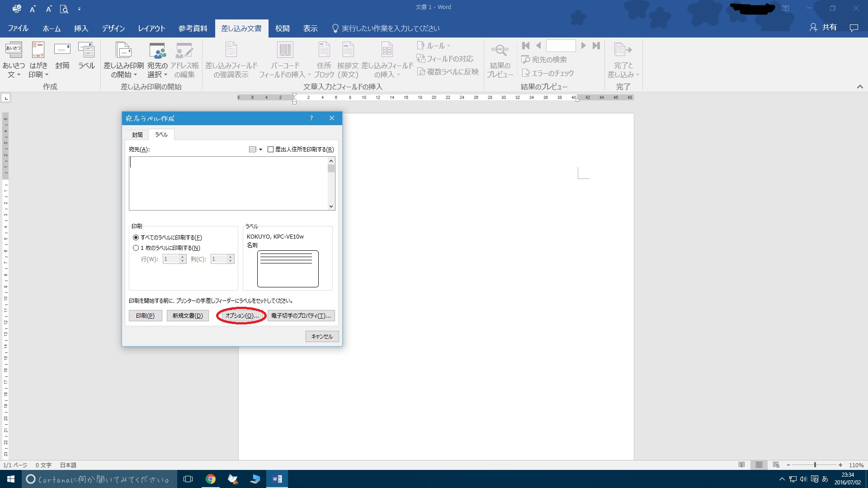Click 結果のプレビュー preview results icon
This screenshot has width=868, height=488.
[500, 61]
